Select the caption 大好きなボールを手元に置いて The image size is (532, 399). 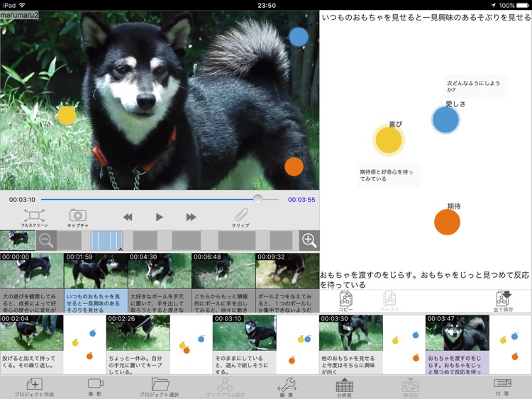click(160, 300)
